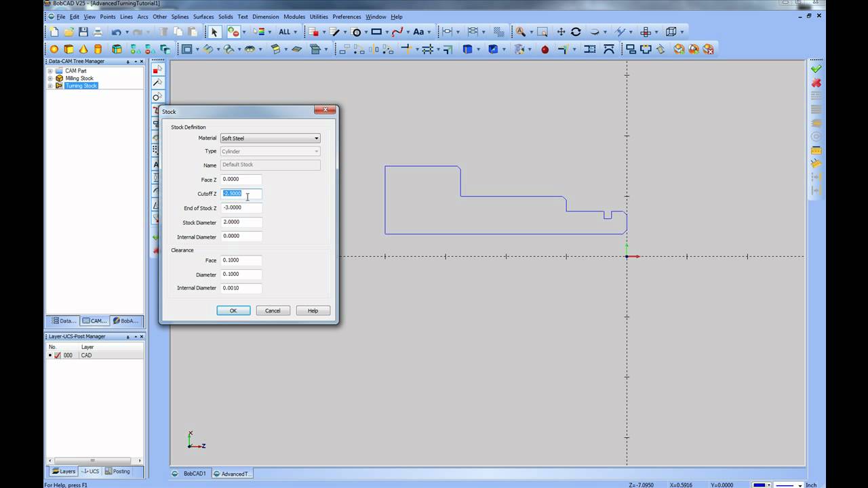Screen dimensions: 868x488
Task: Click the Face Z input field
Action: click(x=241, y=180)
